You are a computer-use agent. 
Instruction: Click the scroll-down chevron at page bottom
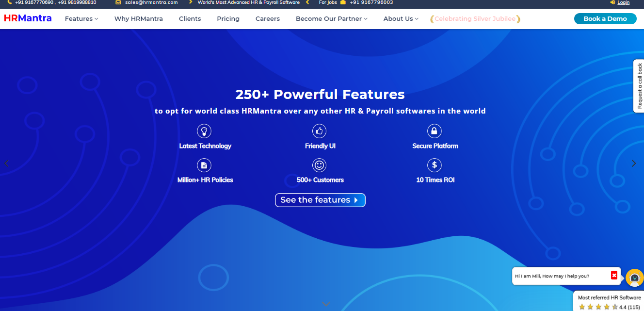(326, 304)
